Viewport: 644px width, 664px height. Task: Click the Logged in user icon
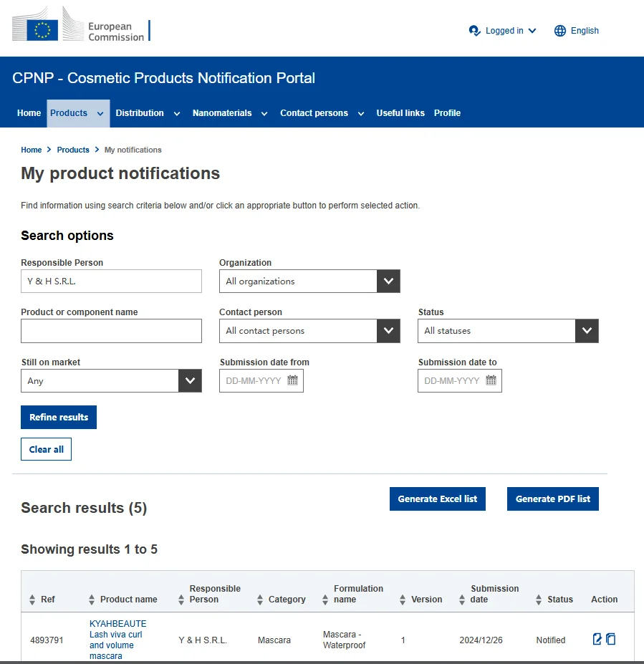[x=474, y=31]
